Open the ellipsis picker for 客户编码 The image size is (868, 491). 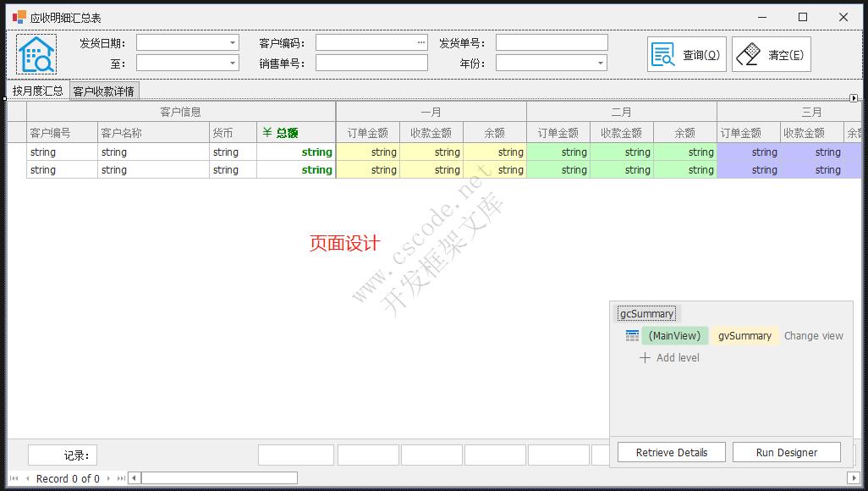click(420, 41)
